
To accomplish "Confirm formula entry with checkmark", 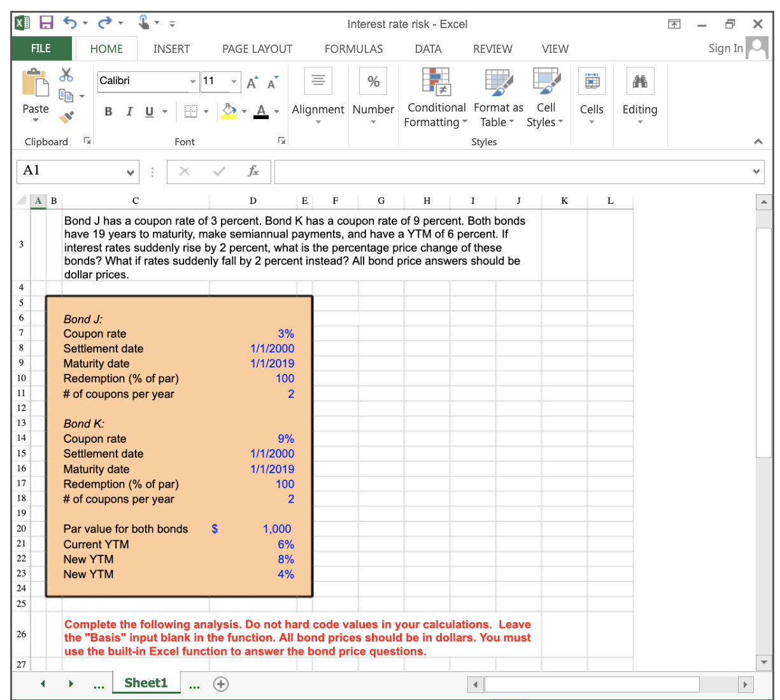I will click(x=219, y=171).
